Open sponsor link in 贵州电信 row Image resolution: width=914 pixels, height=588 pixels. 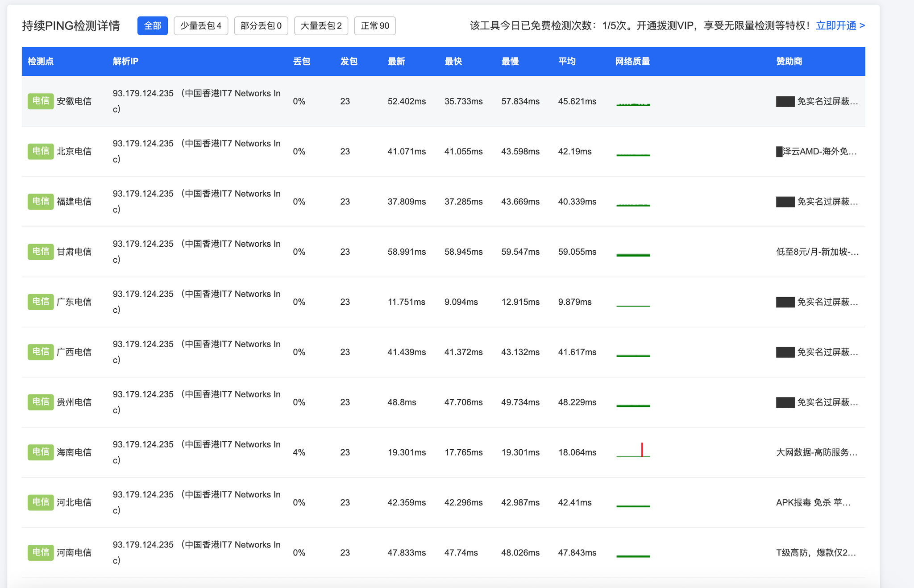point(817,402)
